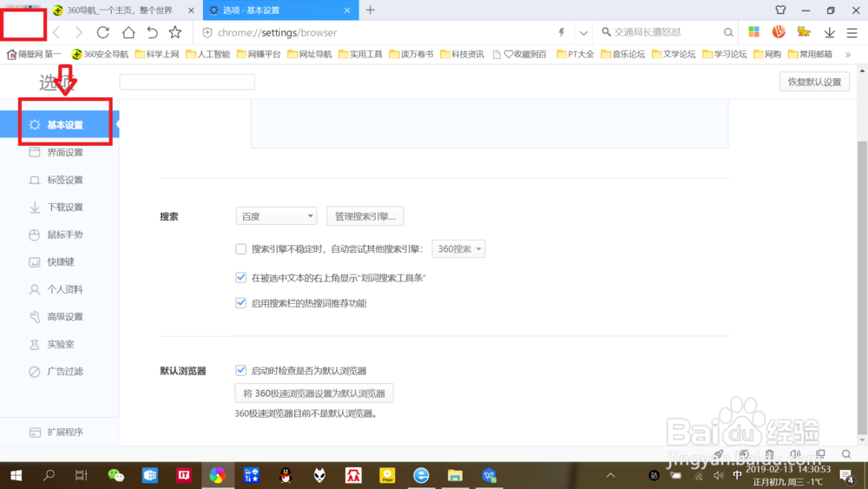Open the browser main menu icon
The width and height of the screenshot is (868, 489).
(x=852, y=33)
